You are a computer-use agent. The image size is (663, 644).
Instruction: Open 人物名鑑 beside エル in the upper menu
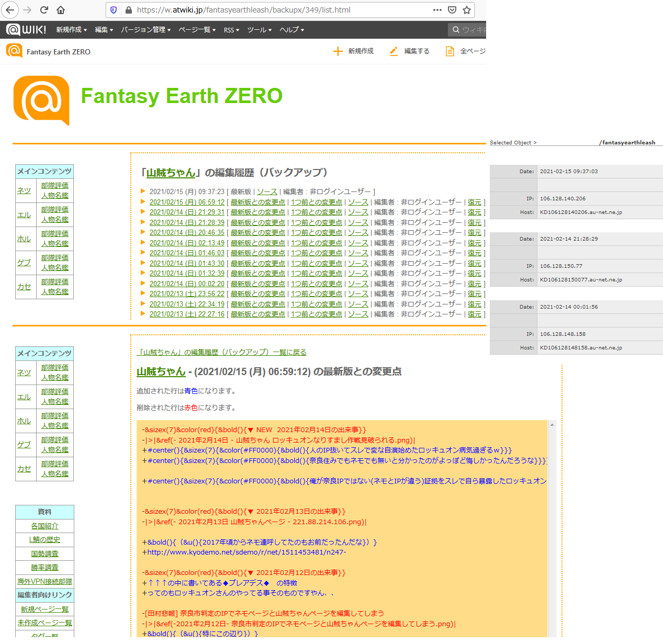tap(55, 220)
